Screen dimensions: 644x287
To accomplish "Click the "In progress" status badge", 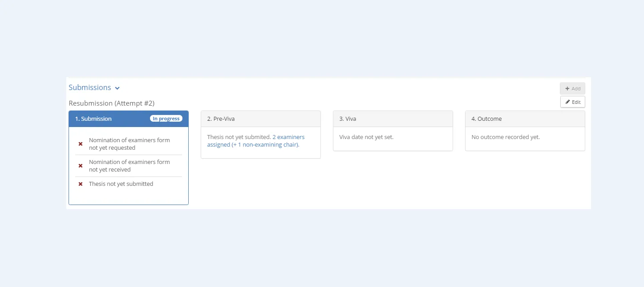I will [x=166, y=118].
